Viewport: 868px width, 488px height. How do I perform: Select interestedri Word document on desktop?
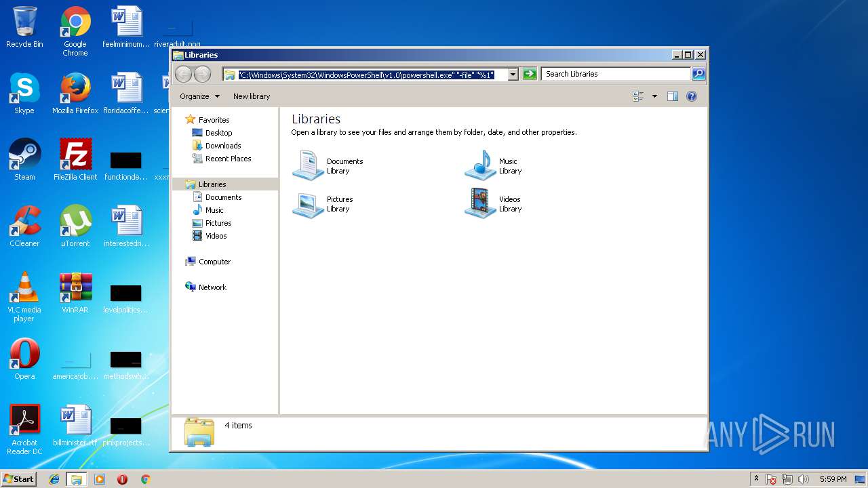tap(126, 226)
